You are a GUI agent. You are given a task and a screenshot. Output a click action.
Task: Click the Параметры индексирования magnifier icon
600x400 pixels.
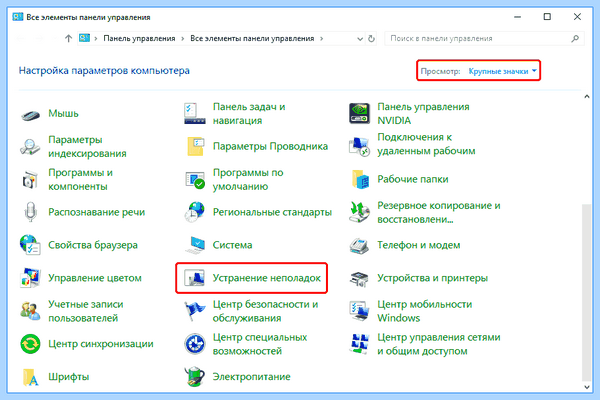(30, 147)
